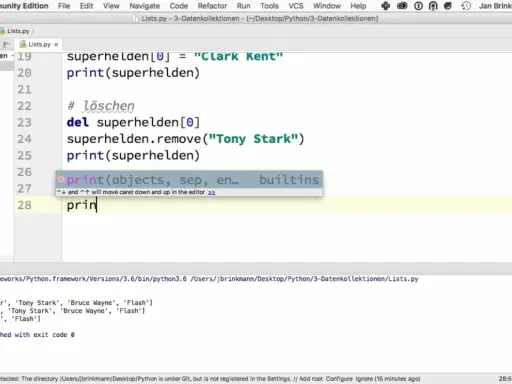Select the Lists.py editor tab
Screen dimensions: 512x384
(x=39, y=44)
